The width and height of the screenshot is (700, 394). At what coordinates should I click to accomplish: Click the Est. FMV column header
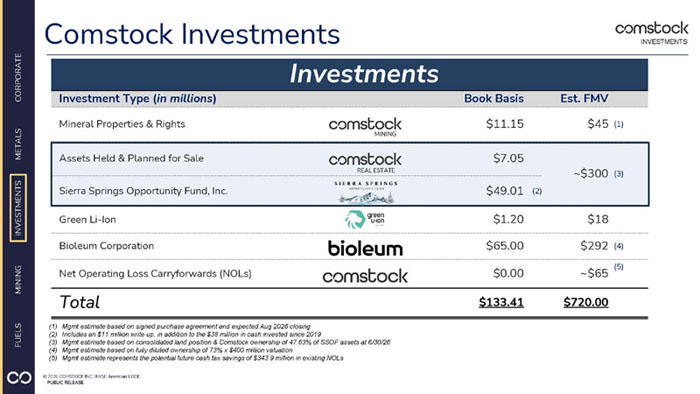[x=584, y=99]
